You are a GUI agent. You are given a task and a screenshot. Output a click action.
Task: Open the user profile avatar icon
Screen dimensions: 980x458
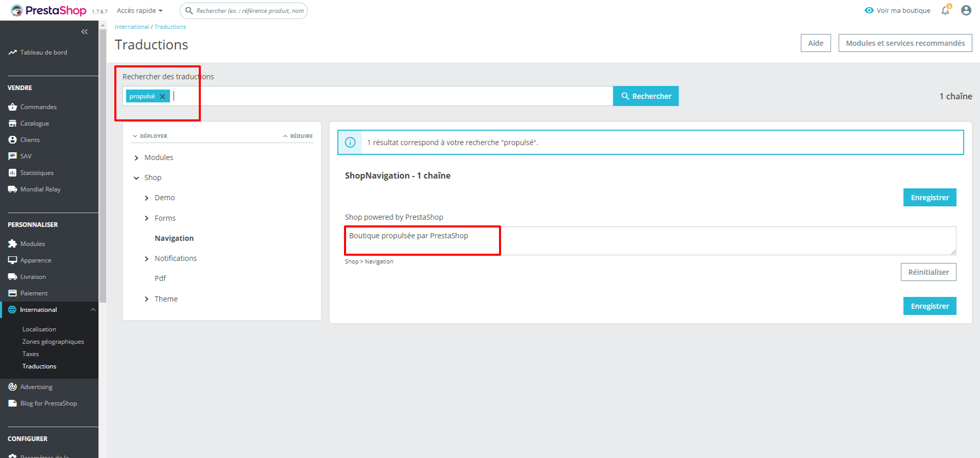966,10
